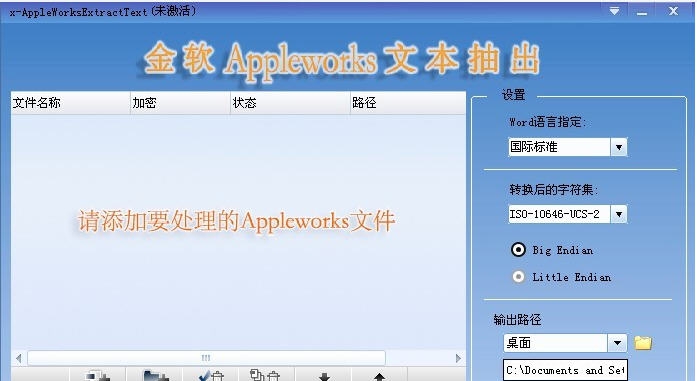Click the 输出路径 label
Screen dimensions: 697x381
coord(517,320)
